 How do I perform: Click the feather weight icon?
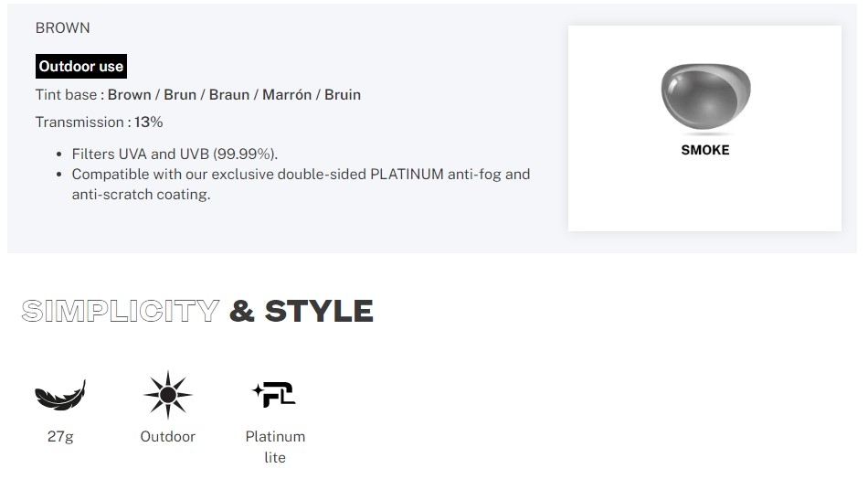point(60,395)
